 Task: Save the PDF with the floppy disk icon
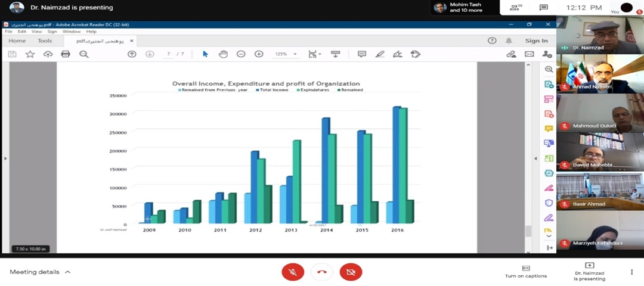(13, 54)
